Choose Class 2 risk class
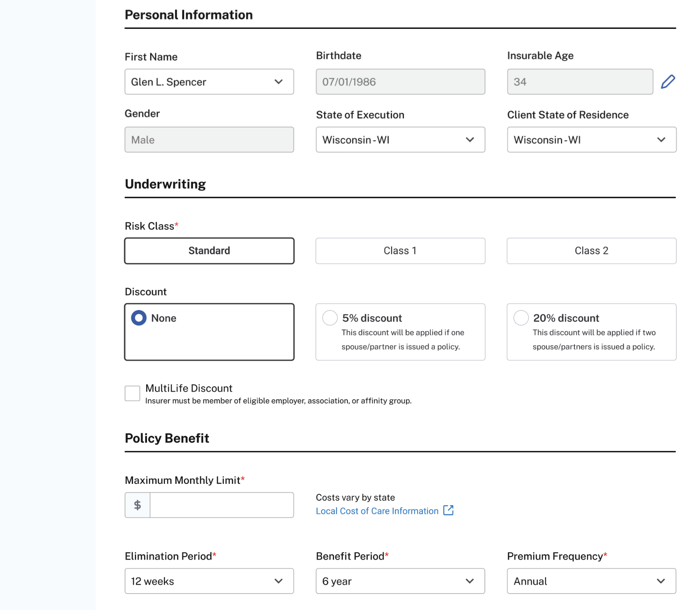Image resolution: width=700 pixels, height=610 pixels. [x=592, y=251]
